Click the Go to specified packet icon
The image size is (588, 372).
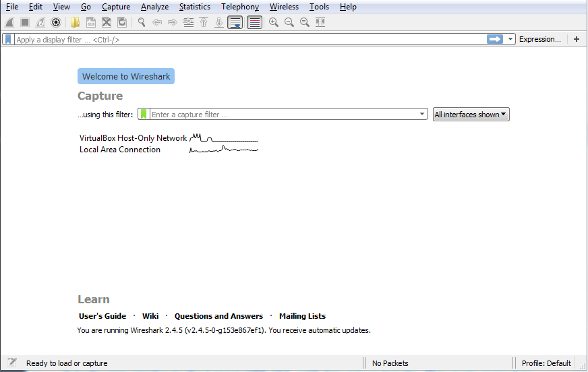(188, 22)
